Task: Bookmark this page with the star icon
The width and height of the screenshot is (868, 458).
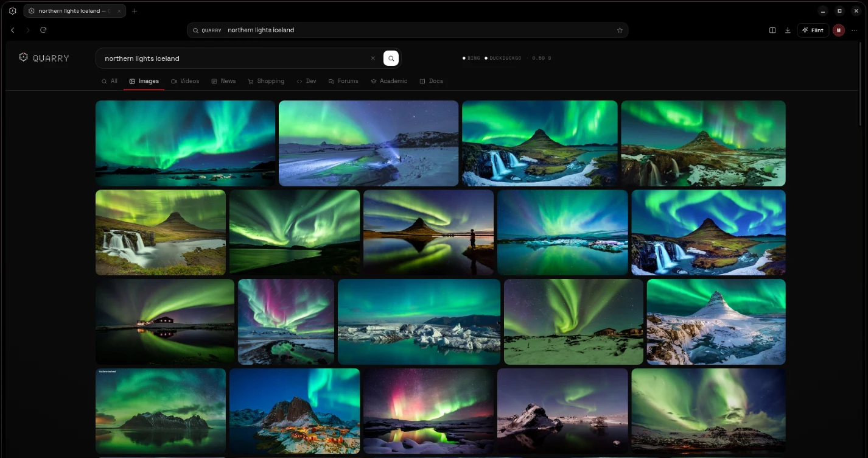Action: [620, 30]
